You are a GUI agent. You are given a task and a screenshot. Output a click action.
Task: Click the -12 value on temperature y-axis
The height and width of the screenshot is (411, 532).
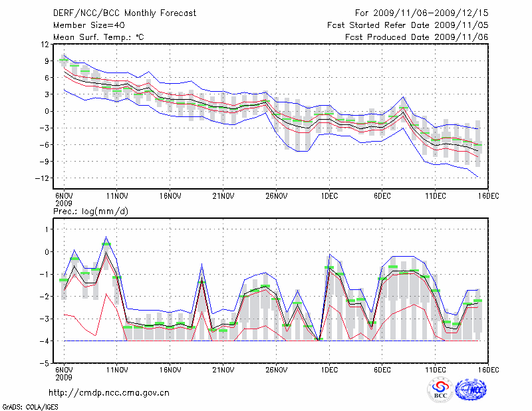(43, 178)
